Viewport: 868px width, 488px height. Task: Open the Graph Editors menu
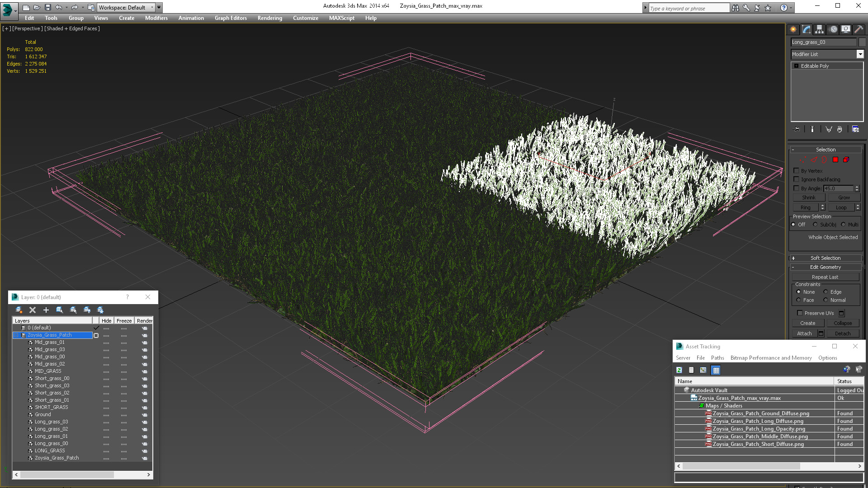tap(231, 18)
